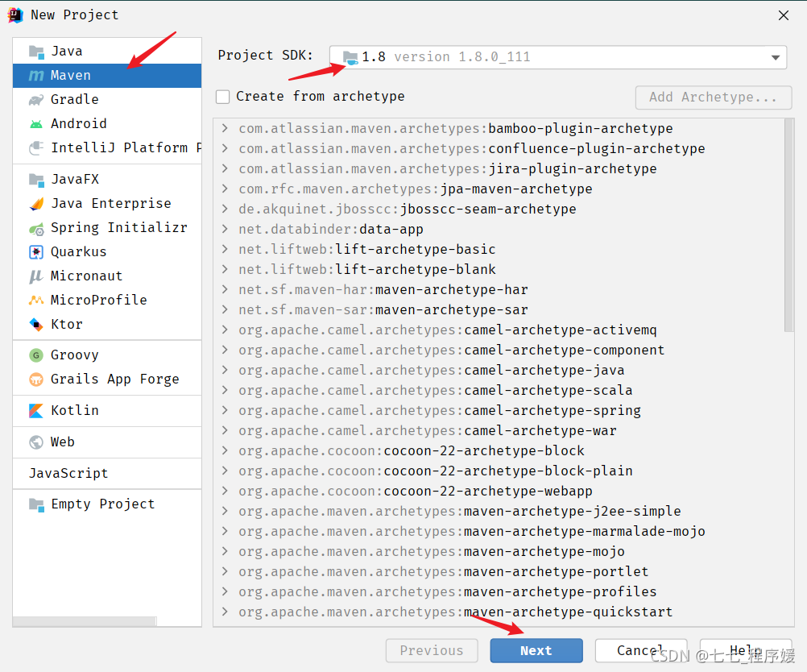Click the Quarkus icon
The width and height of the screenshot is (807, 672).
36,252
